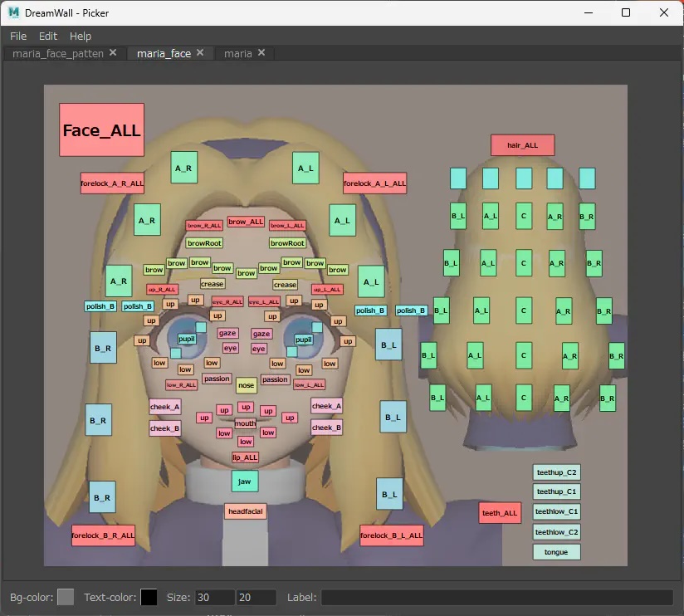This screenshot has height=616, width=684.
Task: Close the maria tab
Action: 261,53
